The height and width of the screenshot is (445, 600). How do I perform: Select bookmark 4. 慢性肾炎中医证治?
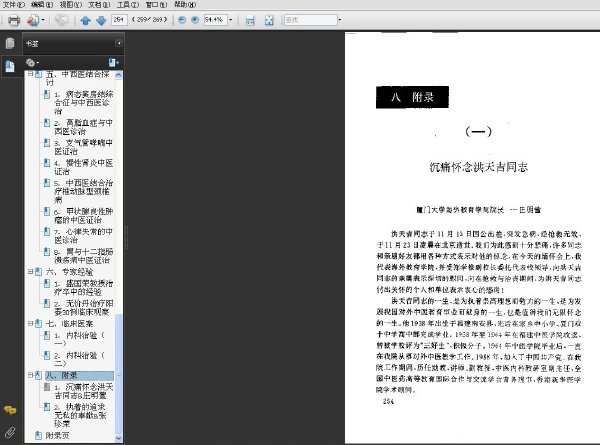[x=83, y=167]
